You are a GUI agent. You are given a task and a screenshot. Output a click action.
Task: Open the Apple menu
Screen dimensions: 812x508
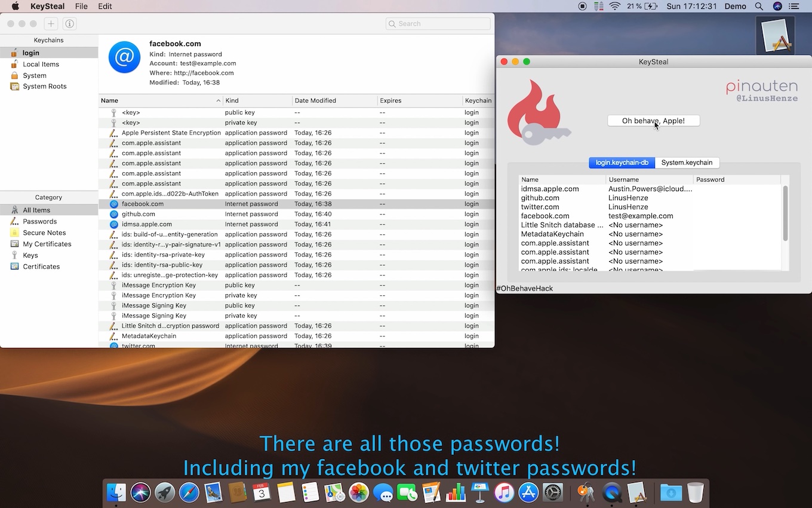[x=16, y=6]
